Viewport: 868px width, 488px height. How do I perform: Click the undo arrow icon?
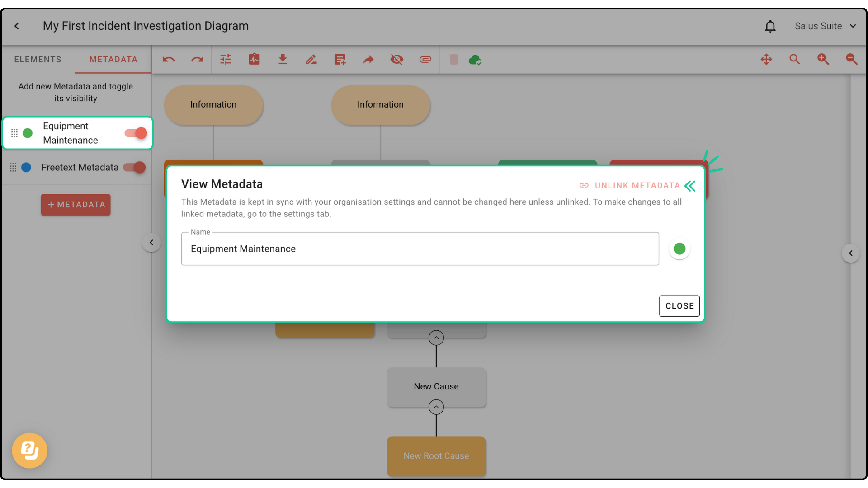coord(169,59)
